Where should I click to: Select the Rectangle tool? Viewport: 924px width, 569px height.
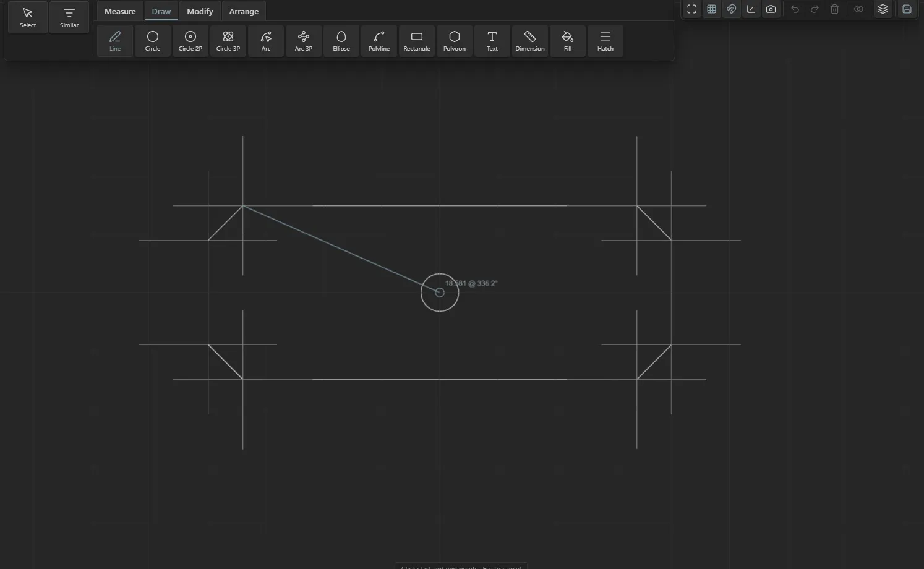[417, 41]
